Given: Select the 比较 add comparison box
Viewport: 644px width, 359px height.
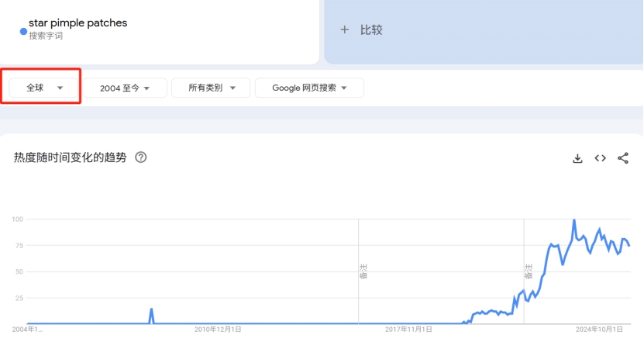Looking at the screenshot, I should point(484,31).
